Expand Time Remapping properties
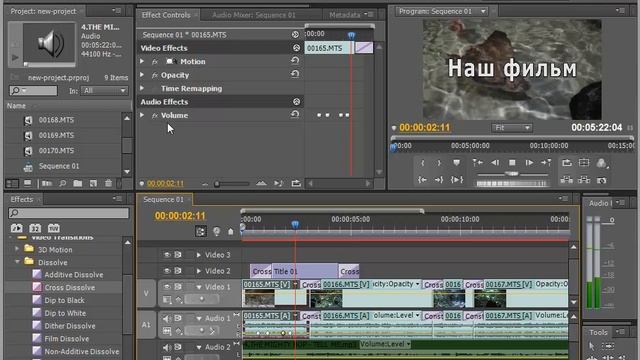The image size is (640, 360). [142, 88]
